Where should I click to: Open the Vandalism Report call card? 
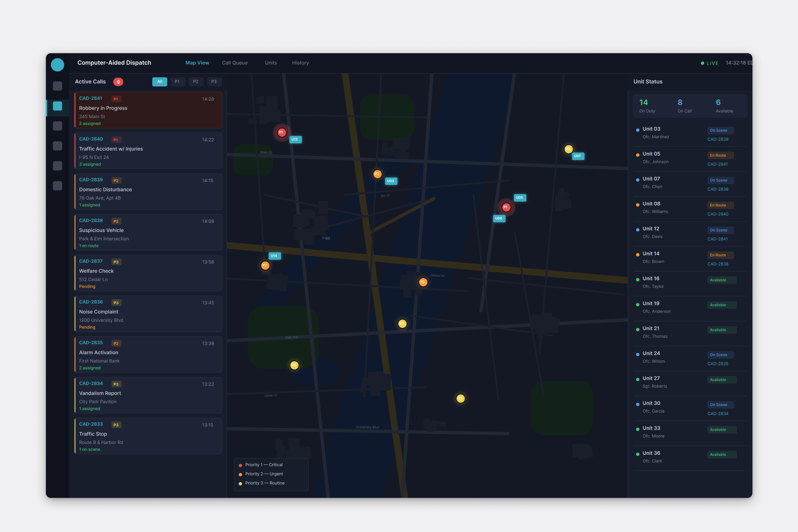point(148,395)
